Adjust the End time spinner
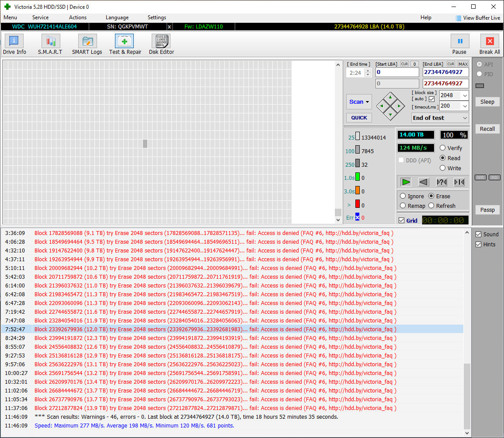The width and height of the screenshot is (504, 438). [368, 73]
